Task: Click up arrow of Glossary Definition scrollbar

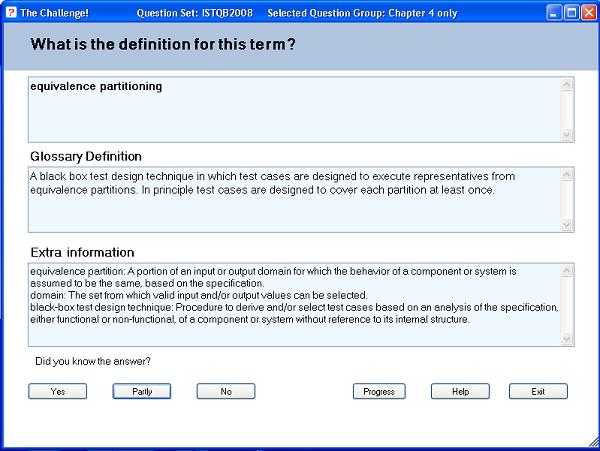Action: coord(567,175)
